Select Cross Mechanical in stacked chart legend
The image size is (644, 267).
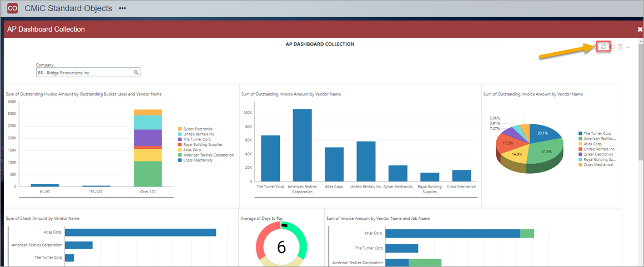(x=195, y=160)
